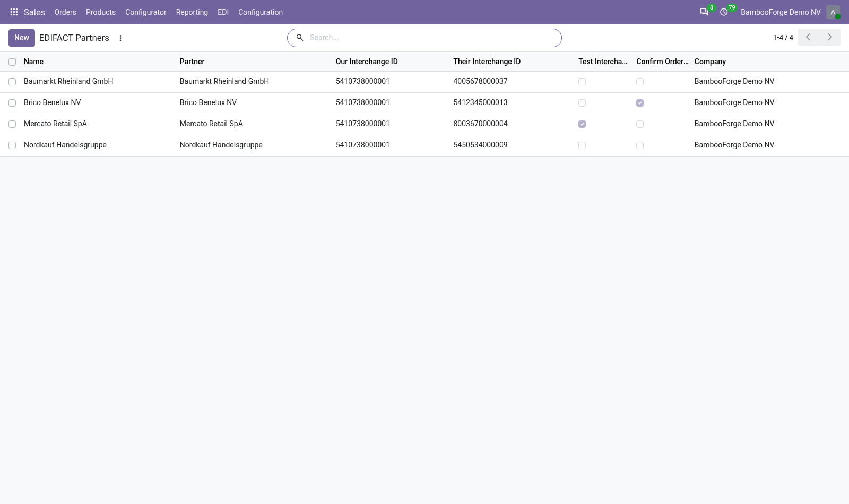Click interchange ID 4005678000037
The image size is (849, 504).
point(481,81)
